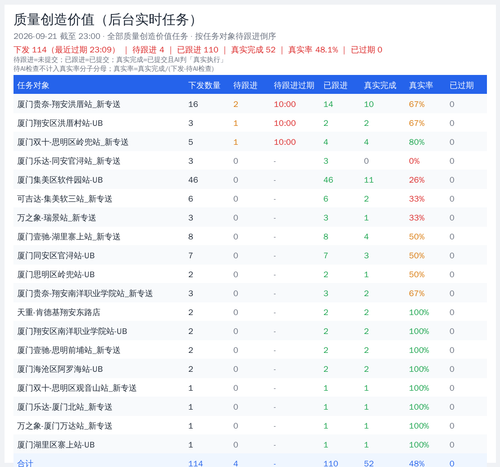Click the red 26% rate value

pyautogui.click(x=417, y=180)
